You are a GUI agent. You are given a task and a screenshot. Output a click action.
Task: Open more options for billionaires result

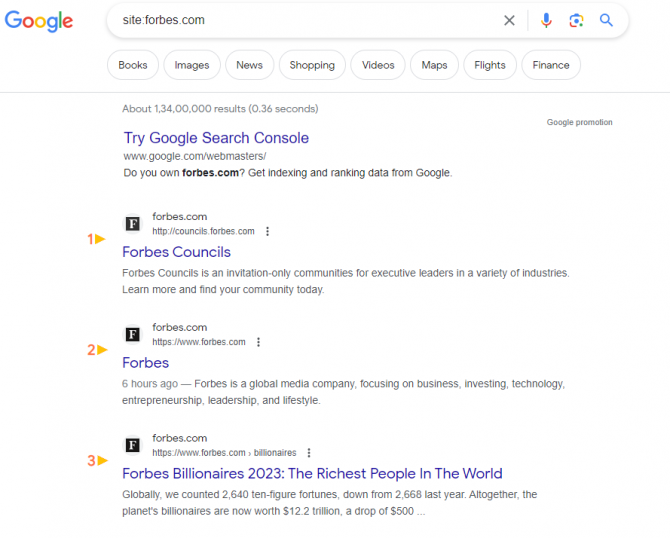309,453
